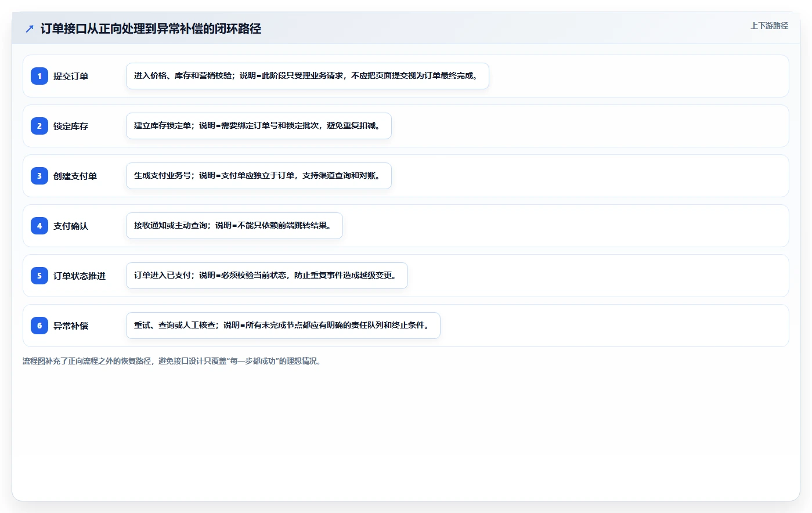Click the 进入价格、库存和营销校验 description box
Viewport: 812px width, 513px height.
[x=308, y=76]
